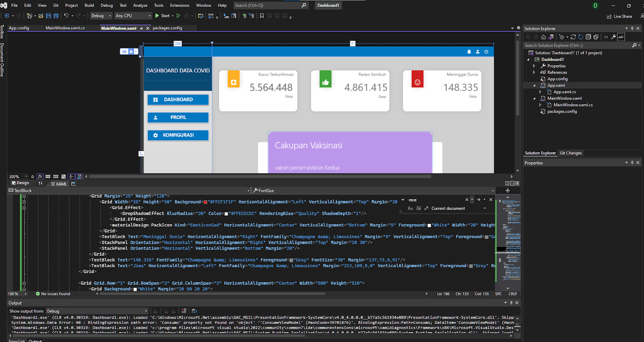Open Properties wrench icon in Solution Explorer

click(614, 37)
